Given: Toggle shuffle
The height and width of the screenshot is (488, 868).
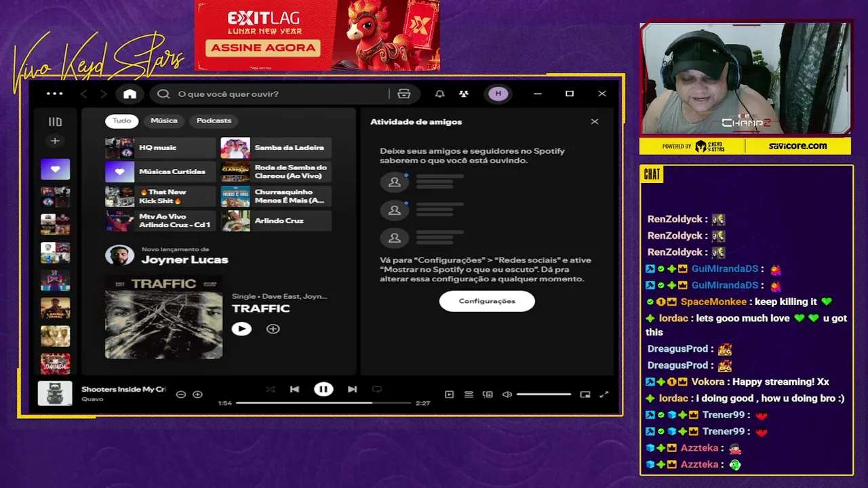Looking at the screenshot, I should 271,389.
